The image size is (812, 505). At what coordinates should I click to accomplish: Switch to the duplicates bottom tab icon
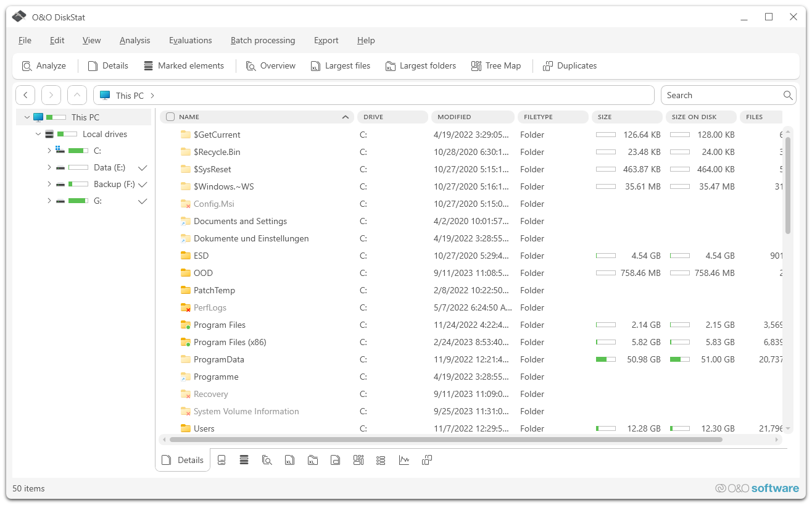[x=426, y=460]
